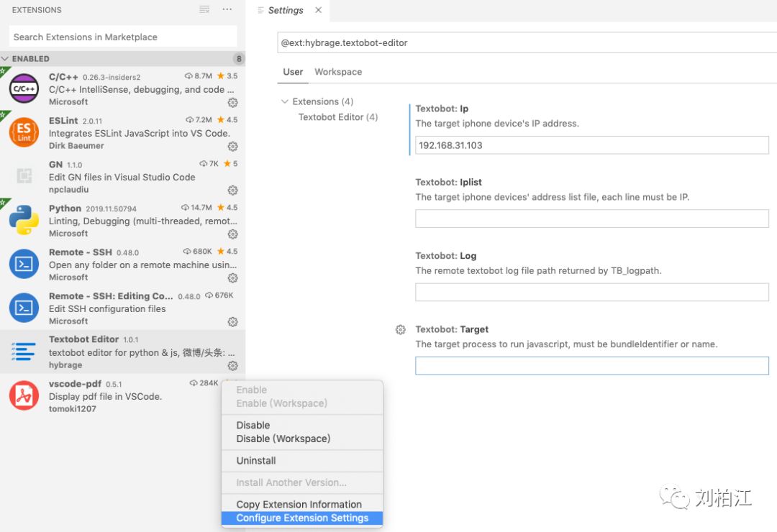Open the GN extension entry title
This screenshot has width=777, height=532.
click(55, 165)
